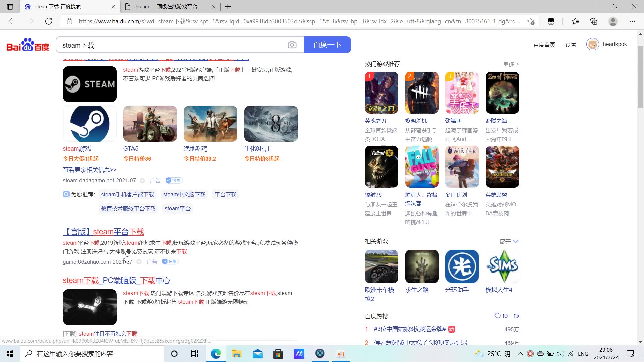View site information lock icon
This screenshot has height=362, width=644.
(69, 21)
